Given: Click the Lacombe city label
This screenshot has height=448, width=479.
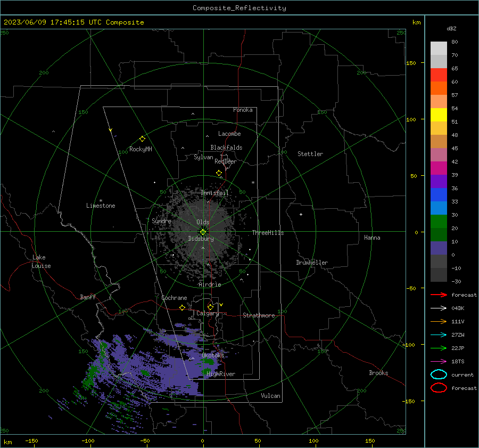Looking at the screenshot, I should pos(229,134).
